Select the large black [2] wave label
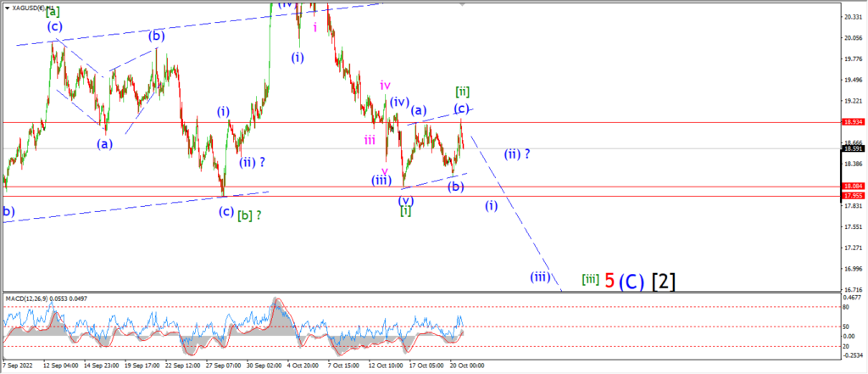Viewport: 868px width, 374px height. [x=663, y=282]
